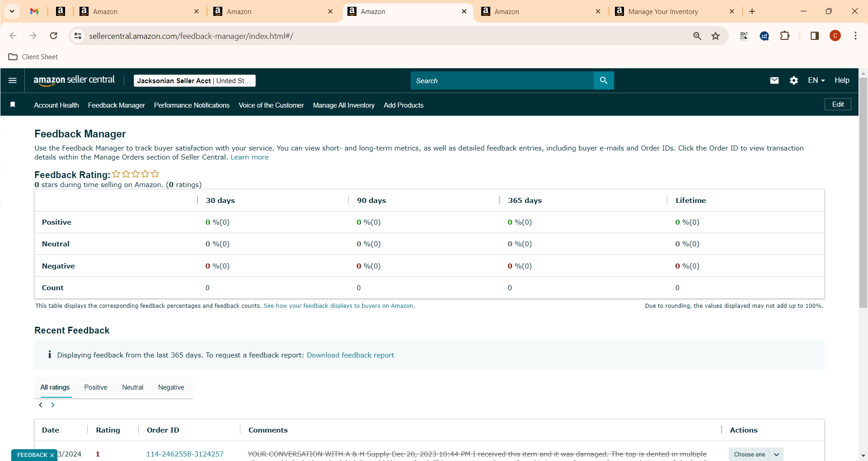Image resolution: width=868 pixels, height=461 pixels.
Task: Click the Download feedback report link
Action: pyautogui.click(x=350, y=355)
